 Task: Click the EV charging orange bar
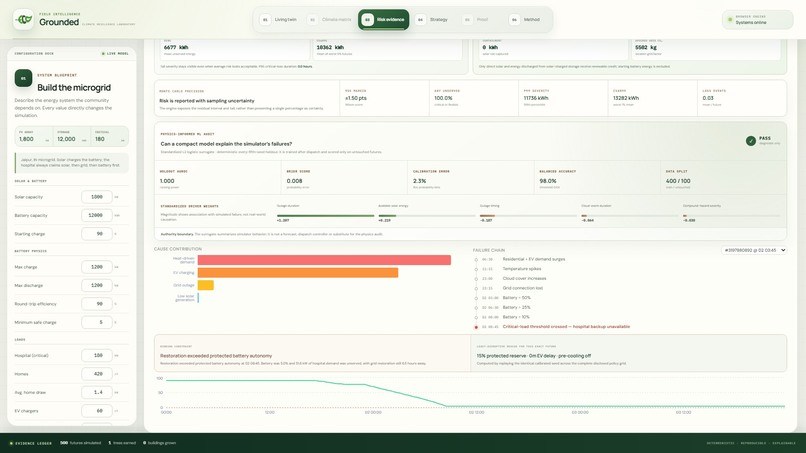pos(298,273)
